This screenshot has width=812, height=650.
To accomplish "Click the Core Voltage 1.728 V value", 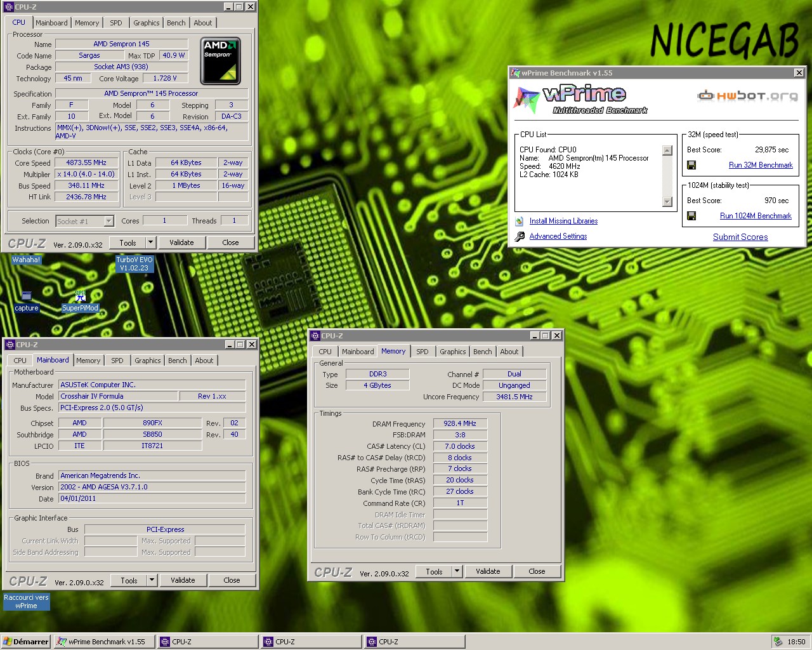I will click(x=165, y=78).
